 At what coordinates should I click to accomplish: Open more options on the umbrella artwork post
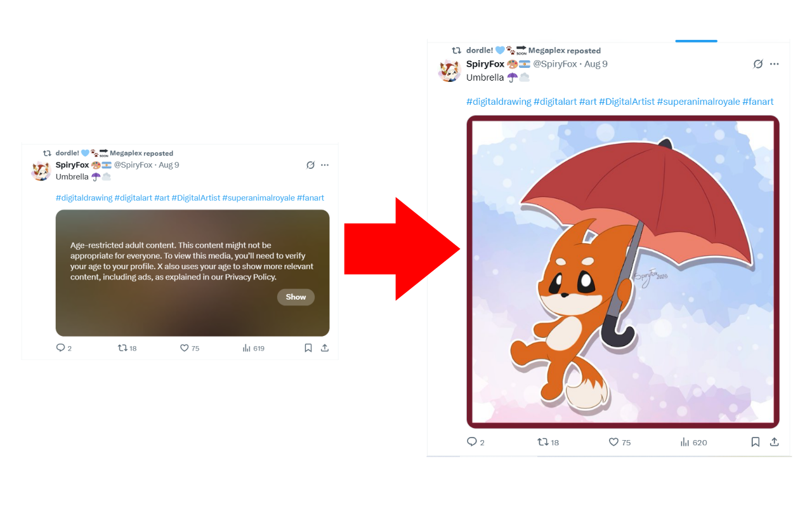(x=775, y=64)
